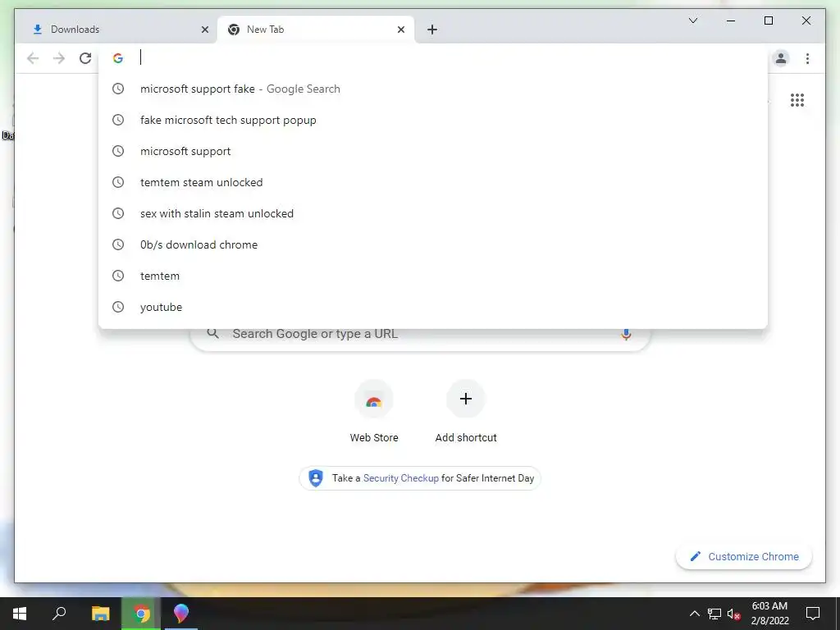Pick the 'temtem' history suggestion
This screenshot has height=630, width=840.
click(433, 276)
